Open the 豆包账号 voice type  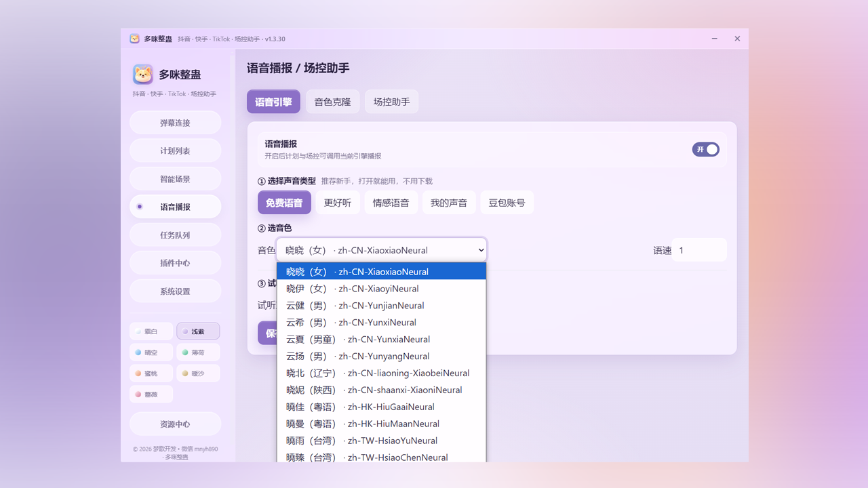(507, 203)
